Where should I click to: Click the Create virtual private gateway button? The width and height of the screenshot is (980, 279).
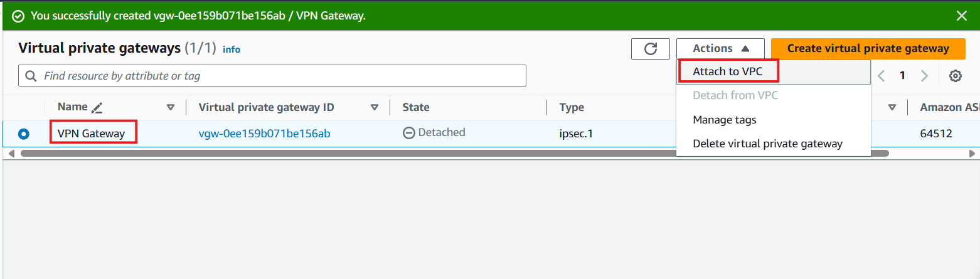click(x=868, y=49)
